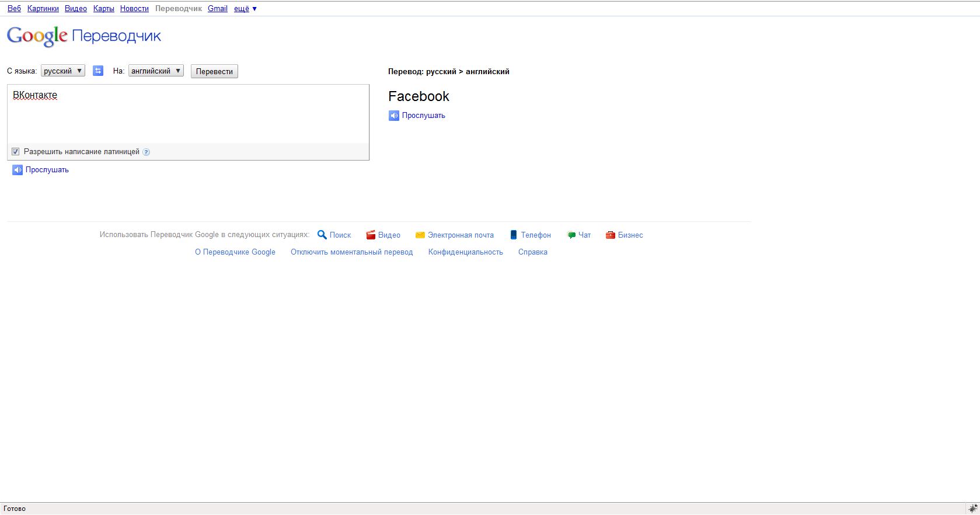980x515 pixels.
Task: Click the help question mark icon
Action: coord(147,152)
